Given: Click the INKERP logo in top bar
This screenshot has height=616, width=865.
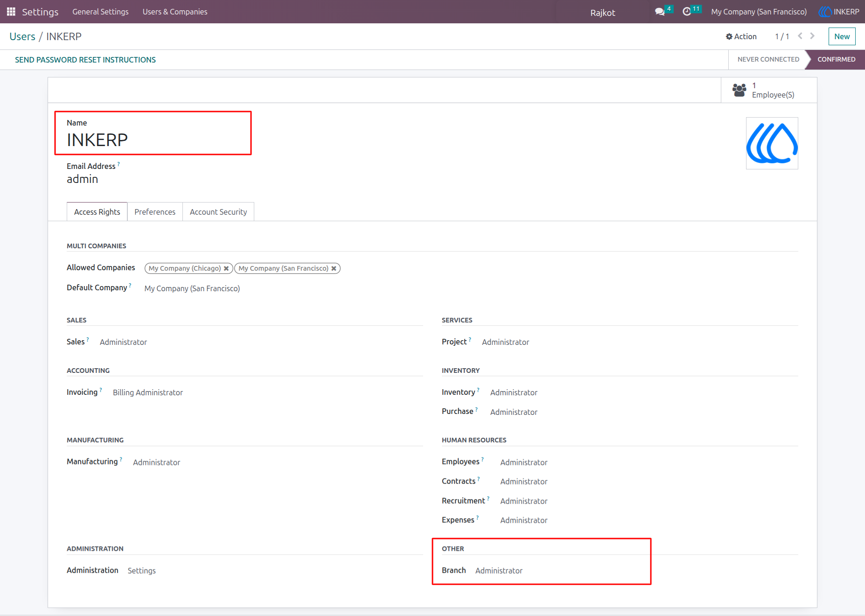Looking at the screenshot, I should pyautogui.click(x=825, y=12).
